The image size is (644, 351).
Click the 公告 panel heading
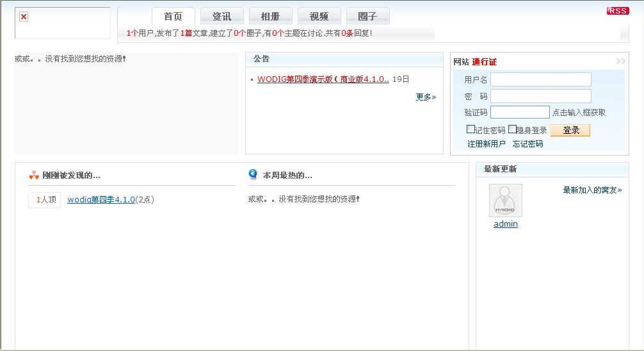(261, 59)
